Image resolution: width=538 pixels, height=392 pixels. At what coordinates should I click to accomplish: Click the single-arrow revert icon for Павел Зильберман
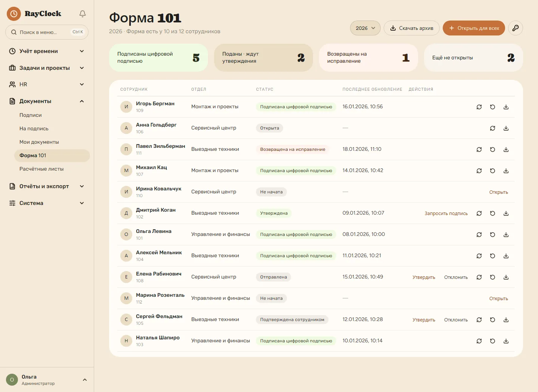492,149
